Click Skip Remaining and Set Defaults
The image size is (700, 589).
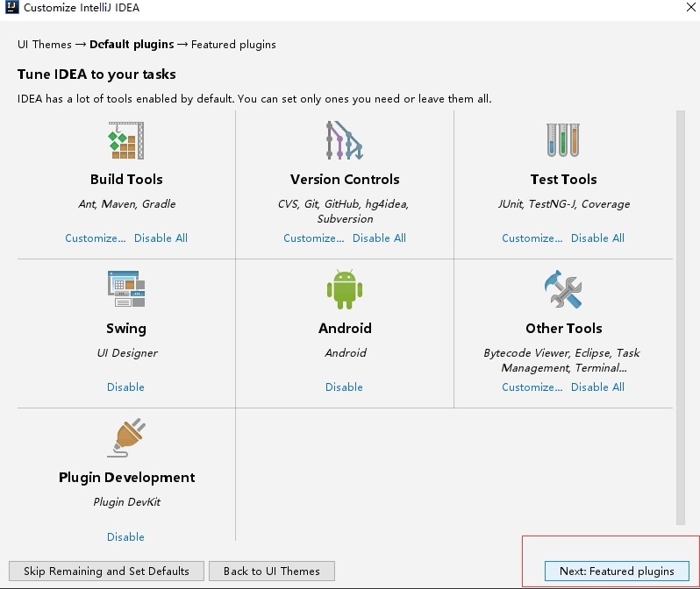pos(106,571)
